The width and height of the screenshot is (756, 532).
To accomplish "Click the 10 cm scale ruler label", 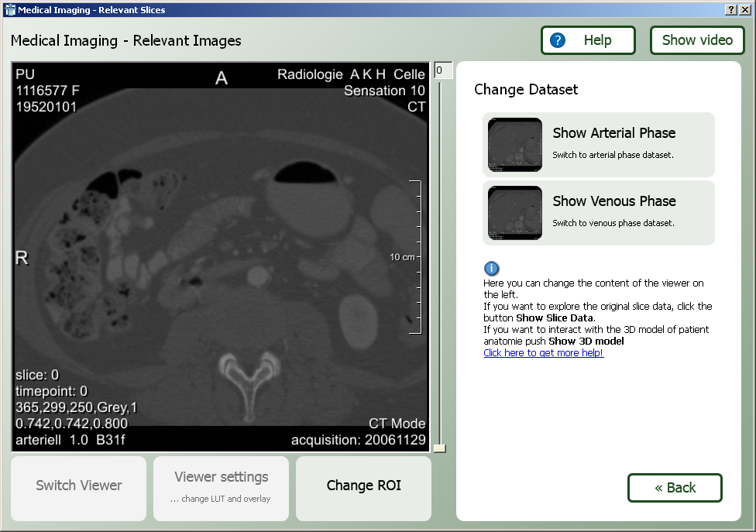I will click(401, 257).
